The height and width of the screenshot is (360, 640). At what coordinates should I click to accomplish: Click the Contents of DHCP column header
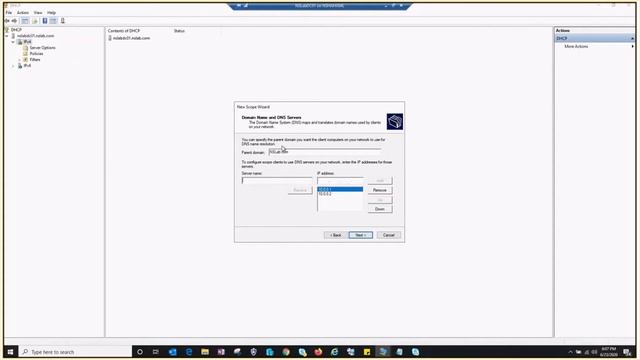[124, 31]
